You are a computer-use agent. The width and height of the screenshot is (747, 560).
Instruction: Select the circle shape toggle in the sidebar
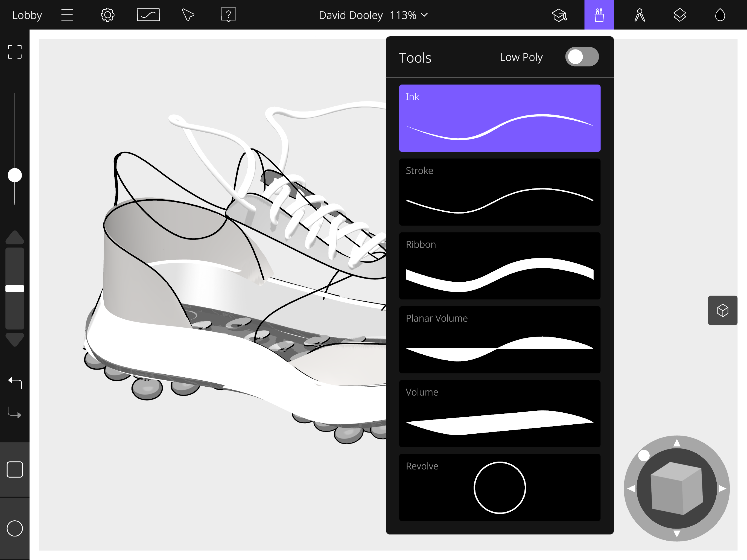14,528
